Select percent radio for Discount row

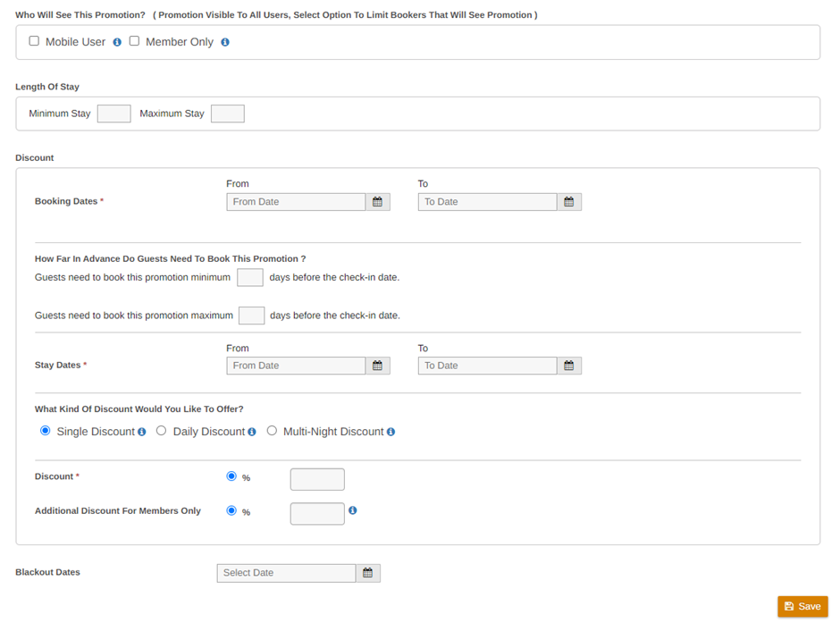(231, 476)
